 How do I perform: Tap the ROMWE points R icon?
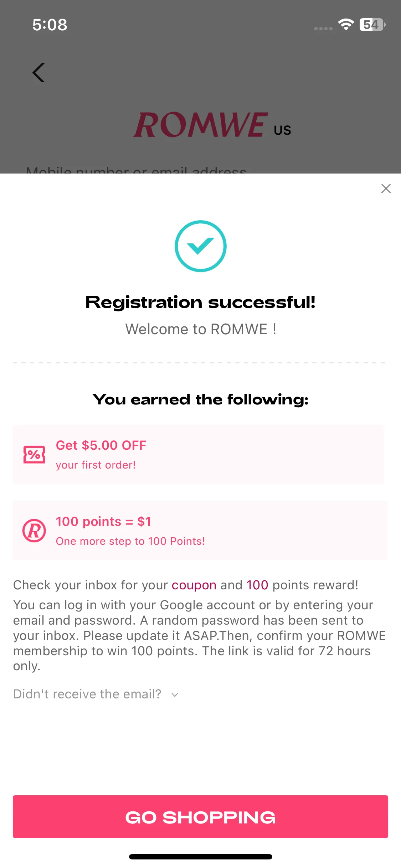[x=34, y=531]
